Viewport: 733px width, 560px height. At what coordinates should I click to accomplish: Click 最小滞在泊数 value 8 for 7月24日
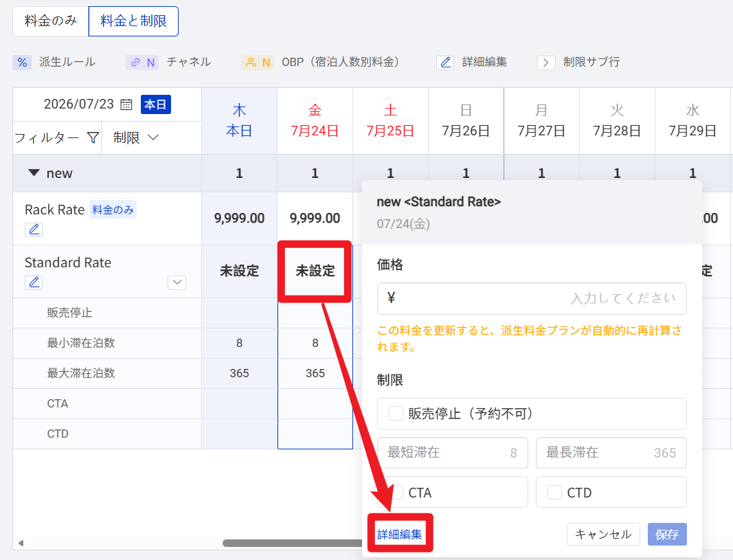[315, 343]
